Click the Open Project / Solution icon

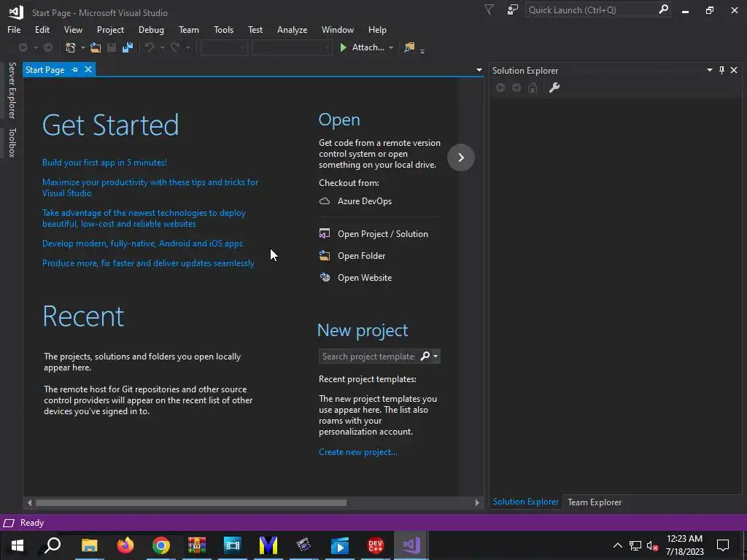pyautogui.click(x=325, y=234)
